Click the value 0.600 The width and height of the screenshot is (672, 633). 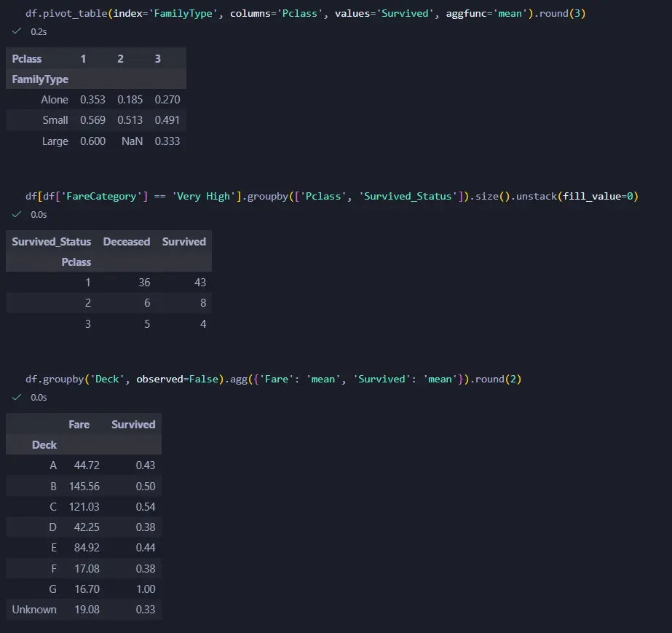(x=92, y=141)
